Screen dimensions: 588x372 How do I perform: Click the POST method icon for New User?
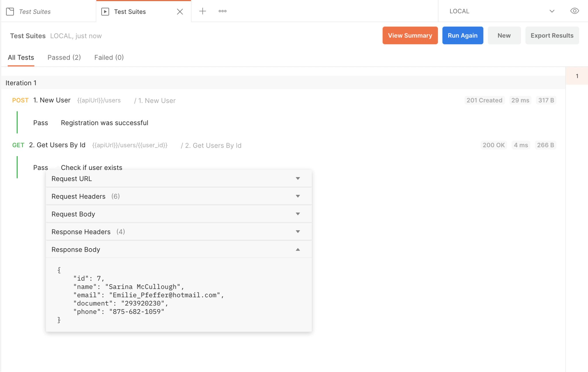[x=20, y=100]
